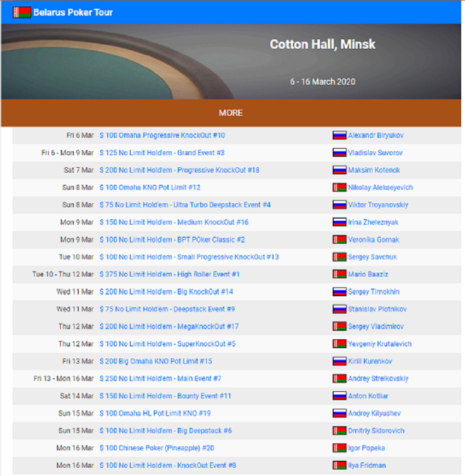This screenshot has width=465, height=476.
Task: Open the Bounty Event #11 link
Action: pyautogui.click(x=165, y=396)
